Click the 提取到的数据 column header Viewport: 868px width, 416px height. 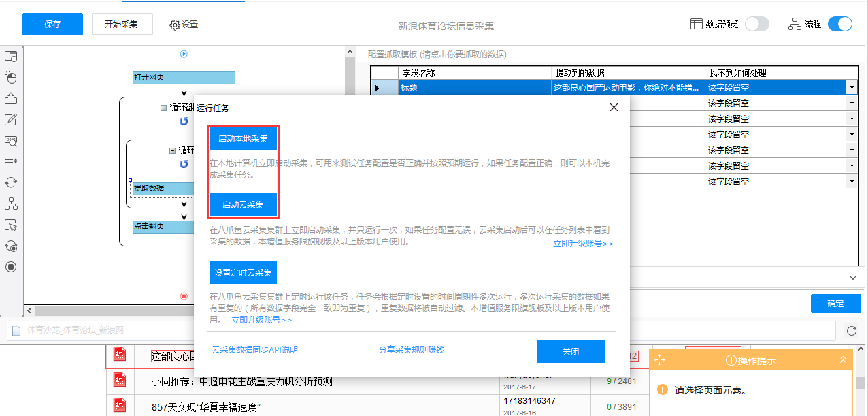pos(629,73)
